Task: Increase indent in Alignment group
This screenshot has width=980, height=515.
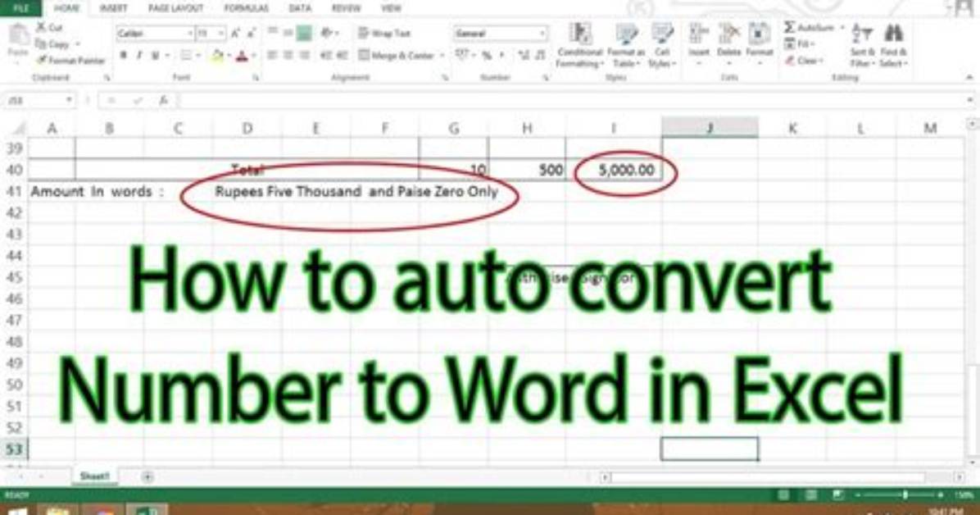Action: pyautogui.click(x=342, y=56)
